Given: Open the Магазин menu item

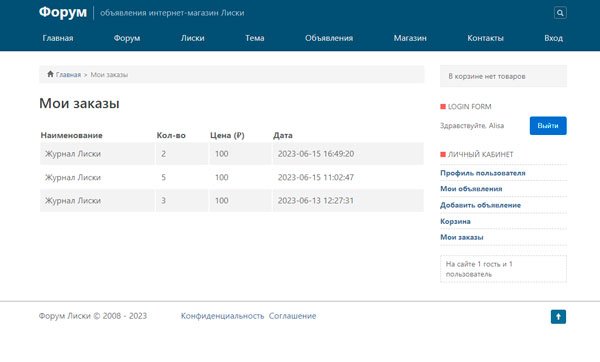Looking at the screenshot, I should (x=410, y=38).
